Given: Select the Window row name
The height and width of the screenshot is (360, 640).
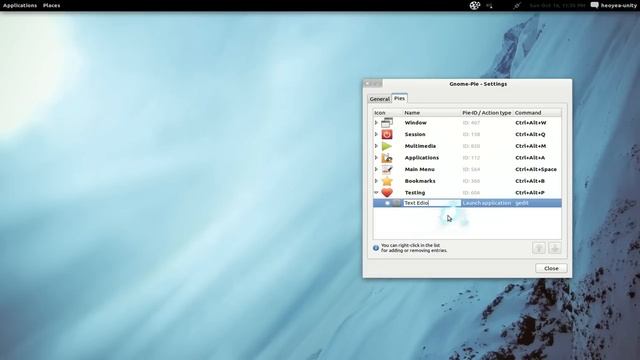Looking at the screenshot, I should 416,122.
